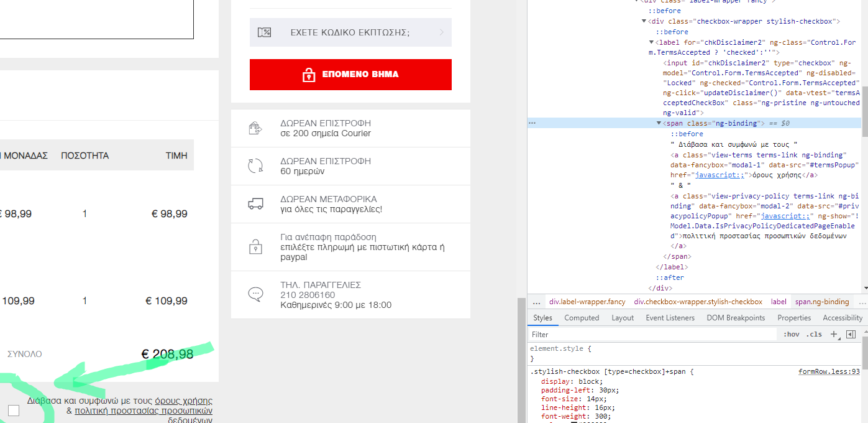Toggle the :hov element state panel

tap(792, 334)
